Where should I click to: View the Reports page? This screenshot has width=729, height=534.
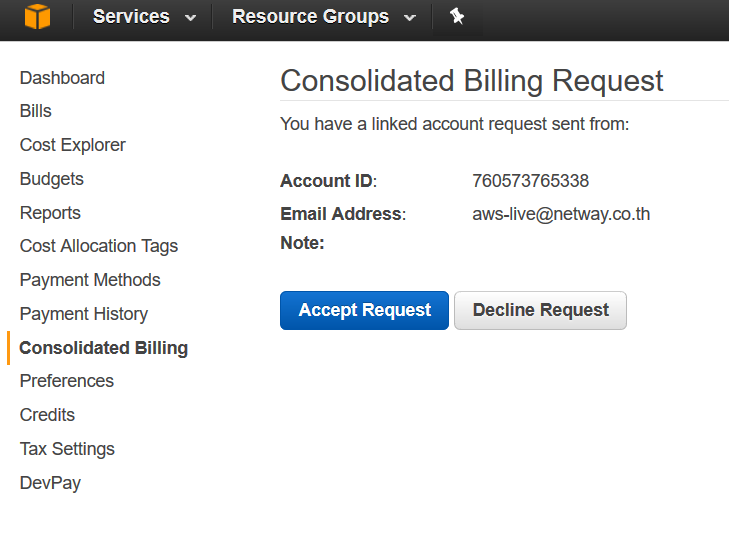coord(50,213)
